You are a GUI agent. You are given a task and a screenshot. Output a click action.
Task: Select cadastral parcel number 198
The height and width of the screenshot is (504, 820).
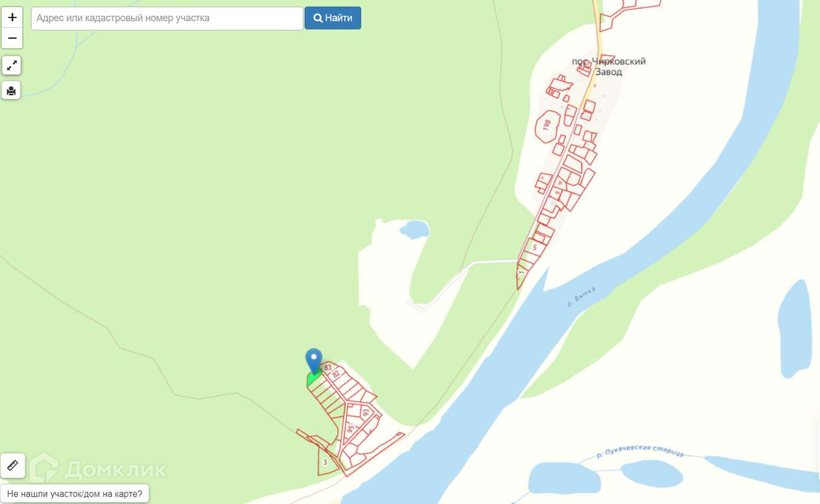click(548, 126)
